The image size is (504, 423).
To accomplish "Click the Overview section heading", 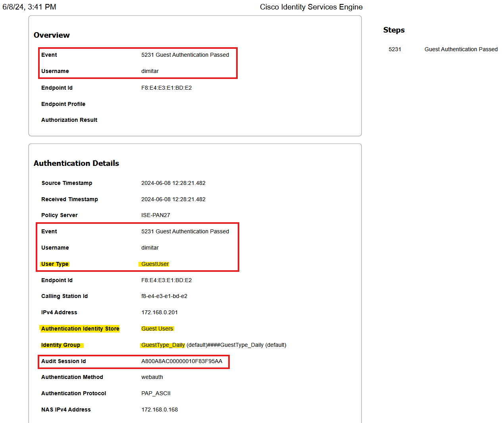I will (x=52, y=35).
